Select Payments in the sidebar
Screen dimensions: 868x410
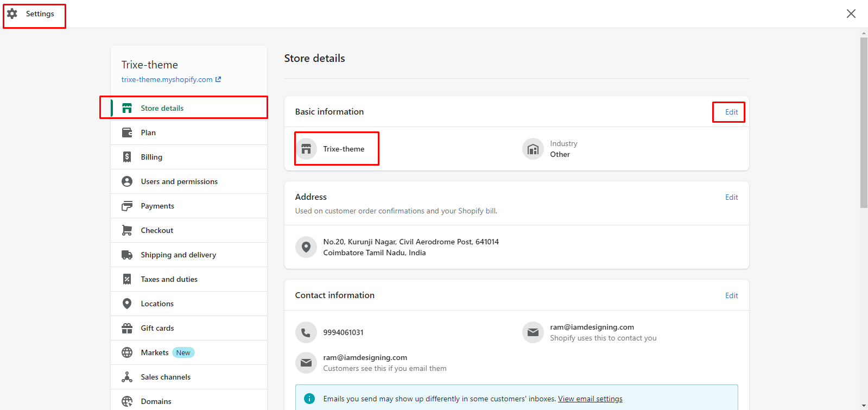[x=189, y=206]
